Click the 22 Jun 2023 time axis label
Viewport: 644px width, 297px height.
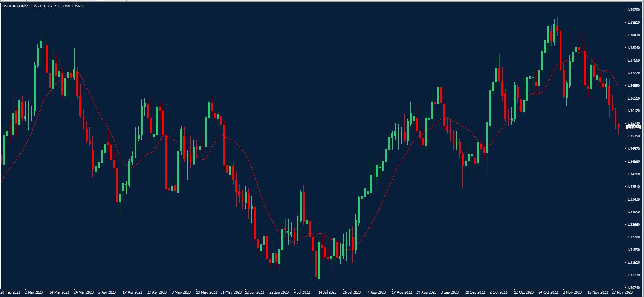279,292
